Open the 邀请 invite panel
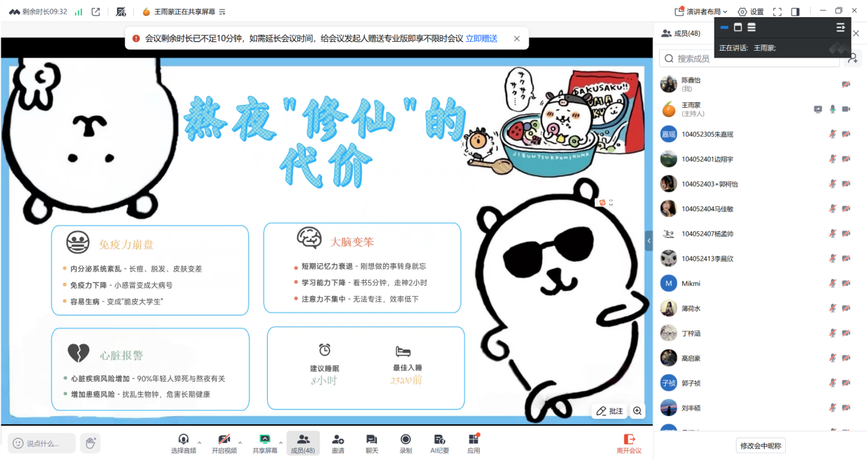868x460 pixels. coord(338,443)
